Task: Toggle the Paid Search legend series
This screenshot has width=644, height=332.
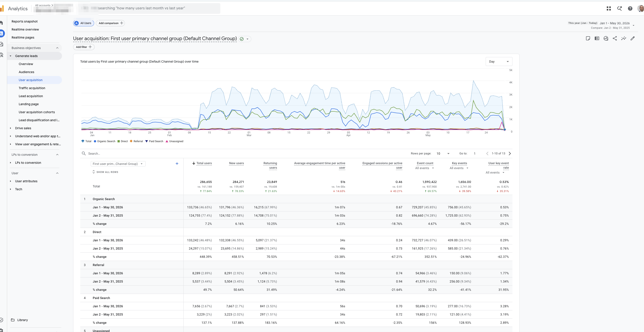Action: click(x=154, y=141)
